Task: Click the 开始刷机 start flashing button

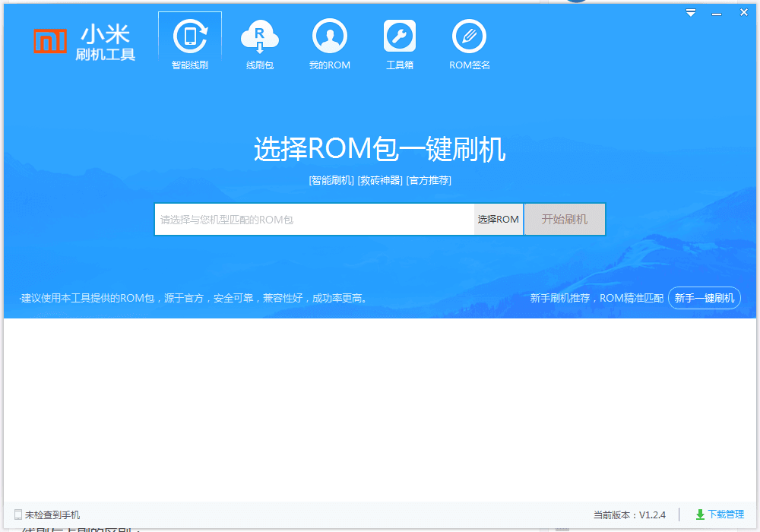Action: (565, 220)
